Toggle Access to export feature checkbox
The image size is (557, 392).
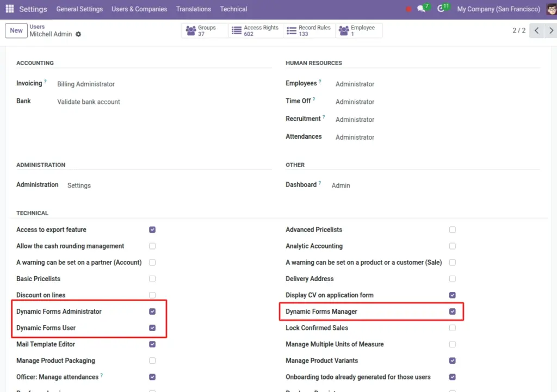click(152, 230)
